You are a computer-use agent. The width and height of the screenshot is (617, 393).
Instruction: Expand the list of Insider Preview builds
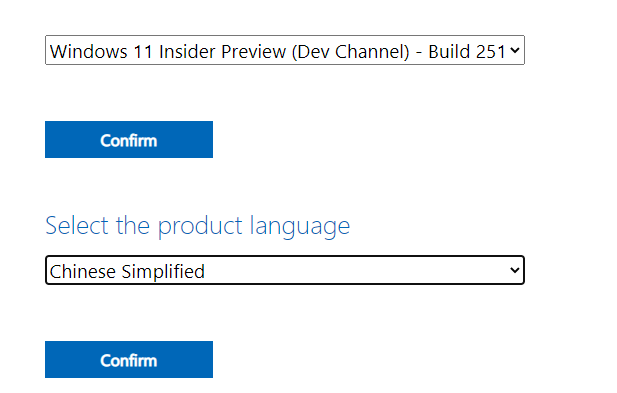click(x=284, y=50)
